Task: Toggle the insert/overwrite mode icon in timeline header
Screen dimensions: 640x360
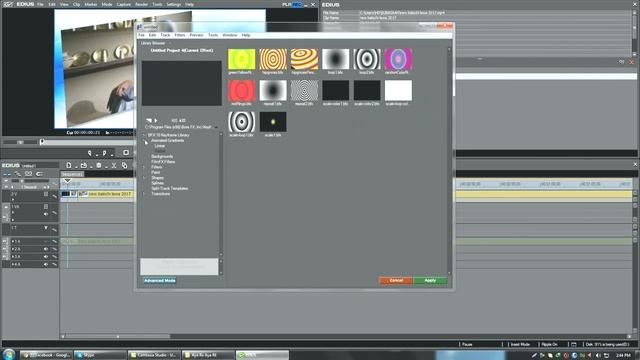Action: 7,174
